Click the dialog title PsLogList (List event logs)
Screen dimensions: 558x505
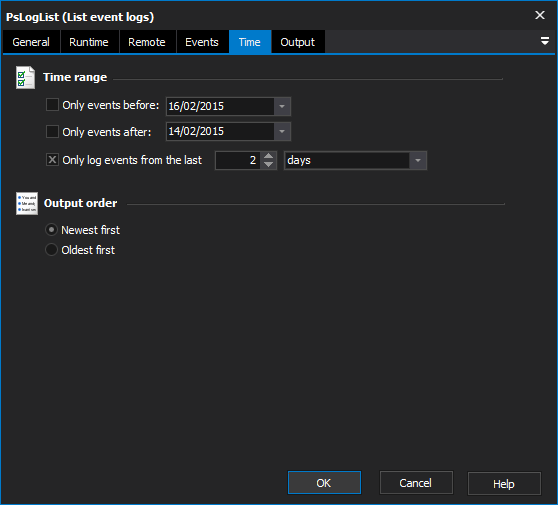coord(80,17)
